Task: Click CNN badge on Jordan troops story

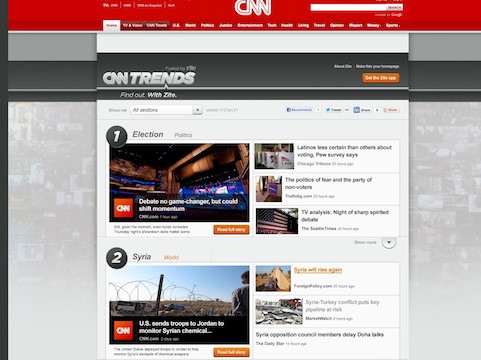Action: (x=123, y=330)
